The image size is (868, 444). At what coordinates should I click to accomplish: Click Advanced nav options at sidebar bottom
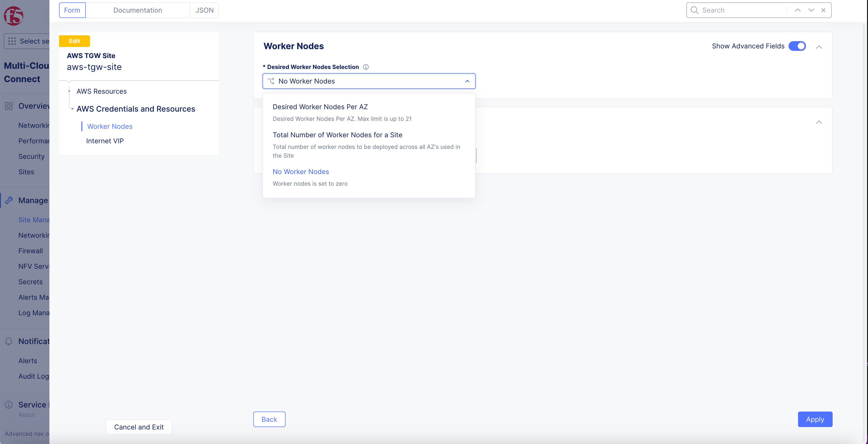[27, 434]
